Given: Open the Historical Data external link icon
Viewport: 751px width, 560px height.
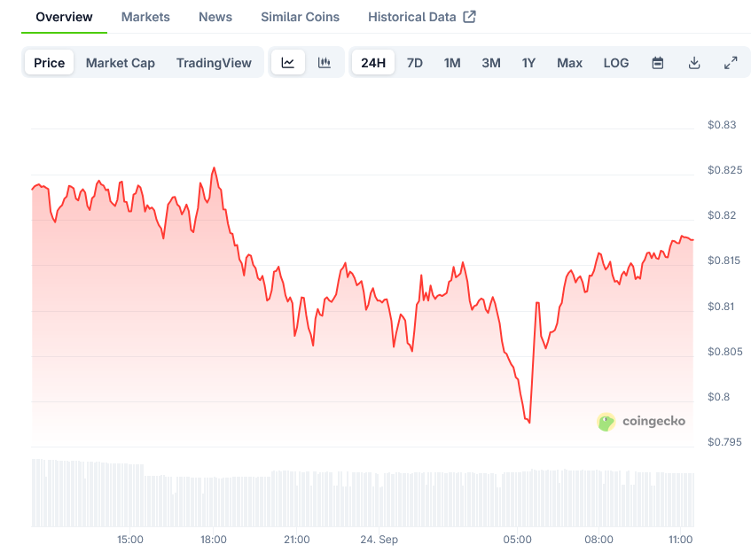Looking at the screenshot, I should pos(469,17).
